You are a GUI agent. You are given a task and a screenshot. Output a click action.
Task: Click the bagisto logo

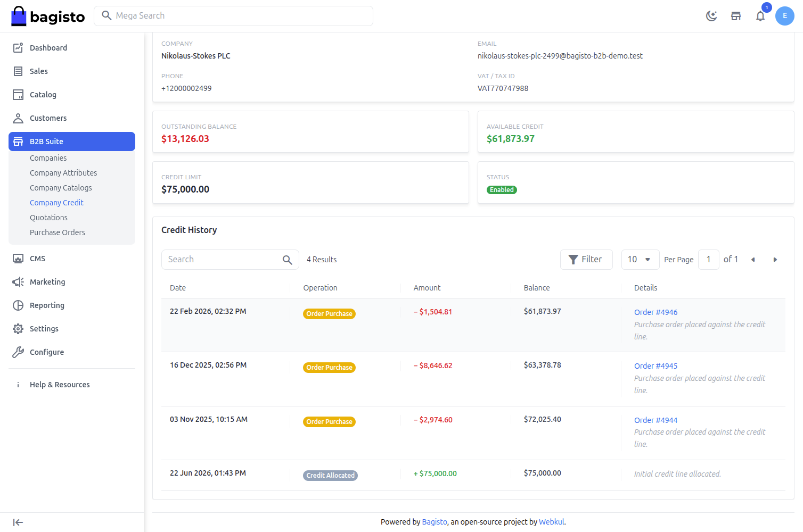click(x=48, y=16)
